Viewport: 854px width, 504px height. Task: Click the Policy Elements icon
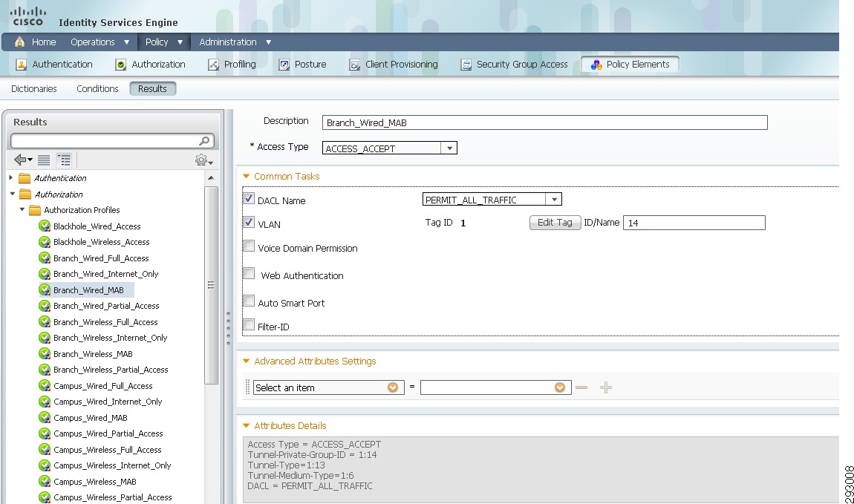click(x=596, y=65)
